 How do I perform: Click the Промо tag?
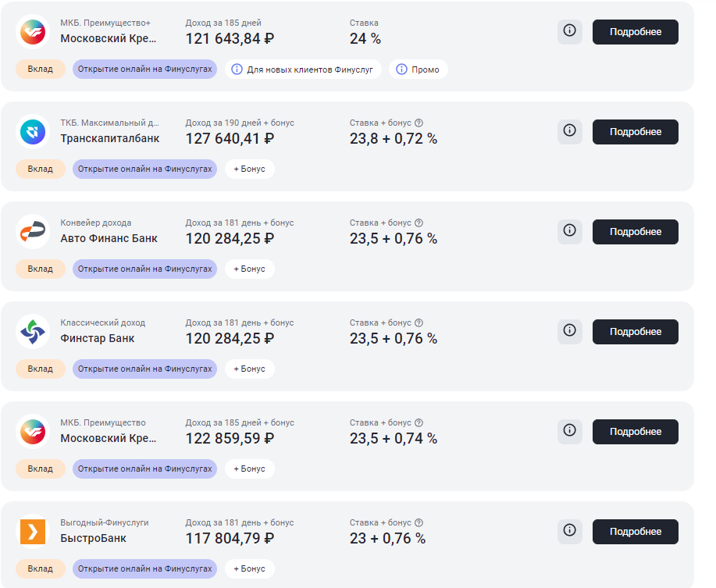click(x=418, y=69)
